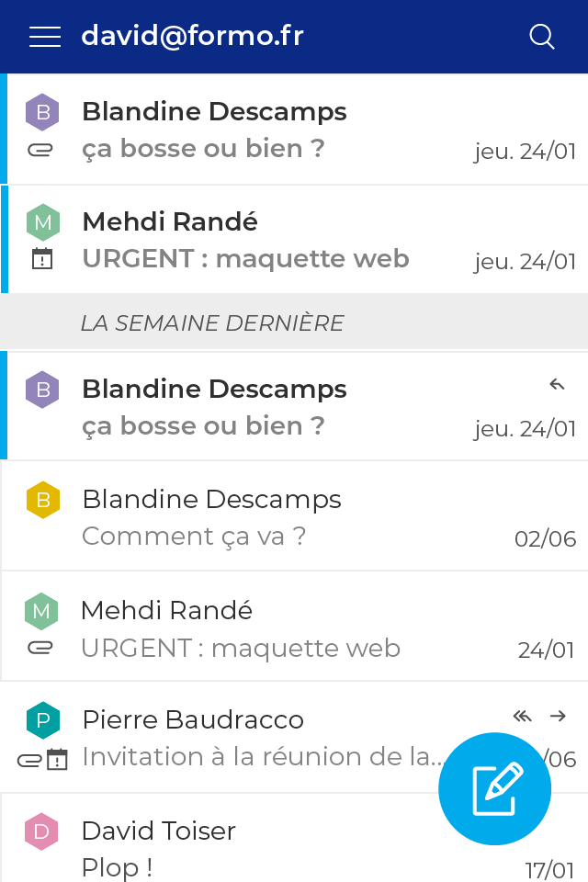Click the paperclip on read Mehdi Randé email
The height and width of the screenshot is (882, 588).
pyautogui.click(x=41, y=649)
